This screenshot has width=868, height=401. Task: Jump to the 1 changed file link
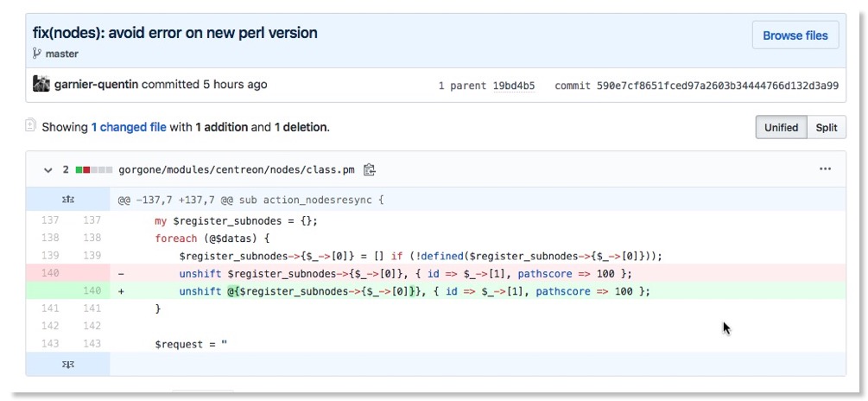[x=129, y=127]
